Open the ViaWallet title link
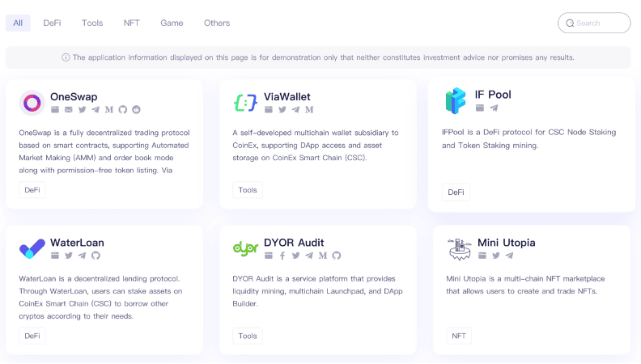 tap(287, 97)
